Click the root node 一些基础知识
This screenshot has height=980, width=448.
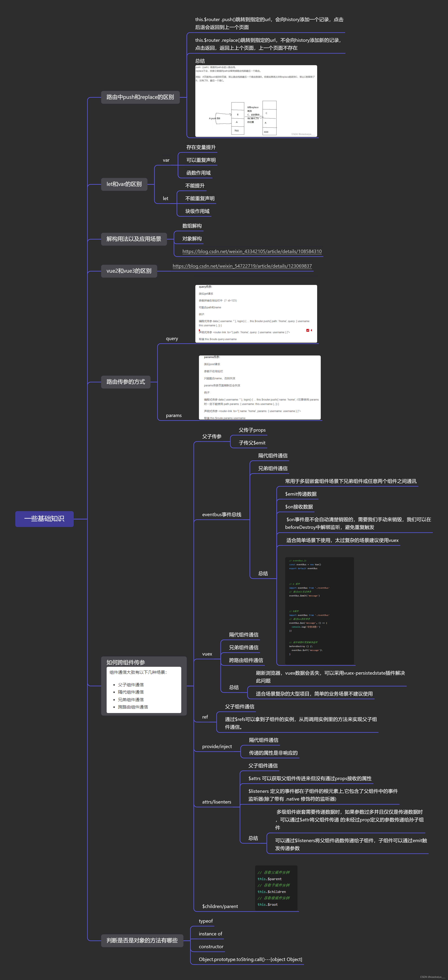44,519
